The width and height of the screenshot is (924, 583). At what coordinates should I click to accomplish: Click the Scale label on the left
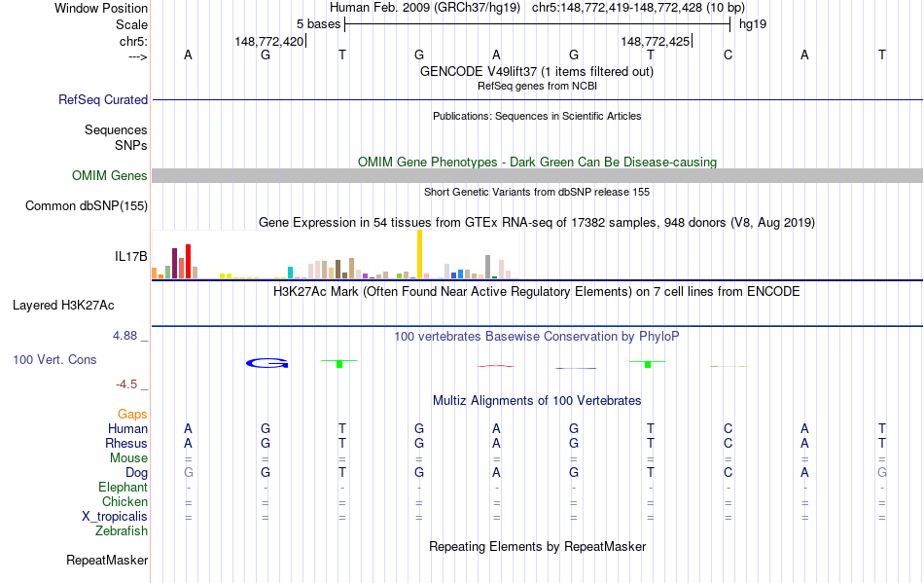(x=131, y=24)
